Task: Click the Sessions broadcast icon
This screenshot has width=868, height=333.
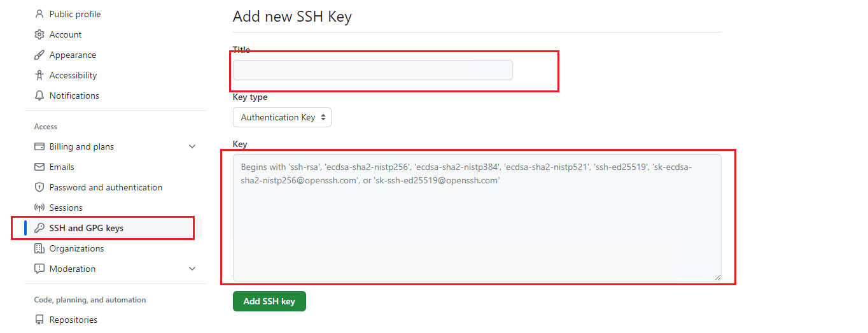Action: (x=39, y=208)
